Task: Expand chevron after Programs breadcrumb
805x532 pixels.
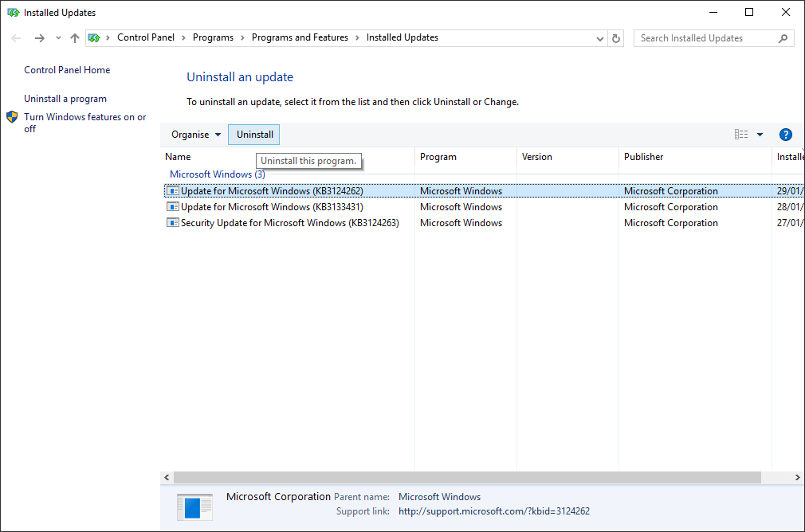Action: [242, 38]
